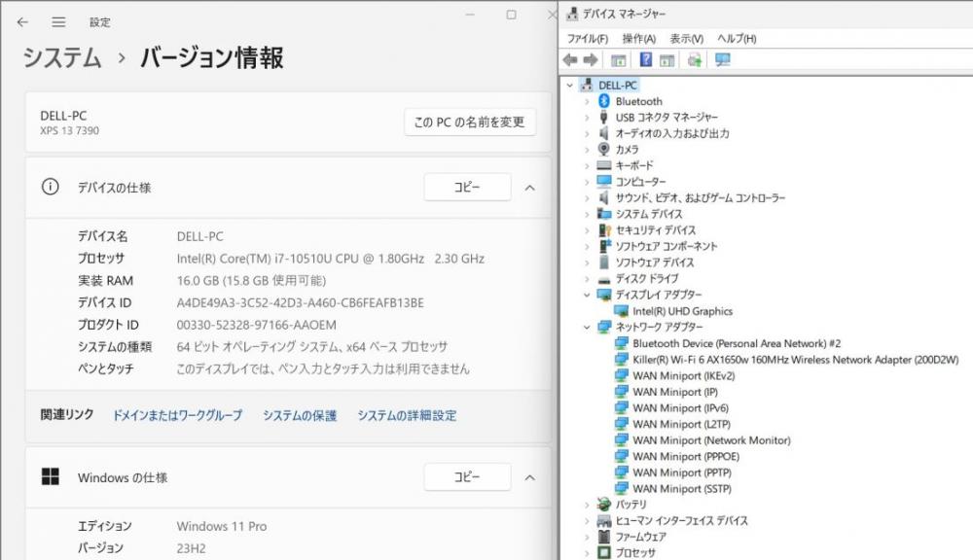Click the show/hide console tree toolbar icon
Image resolution: width=973 pixels, height=560 pixels.
[x=618, y=60]
